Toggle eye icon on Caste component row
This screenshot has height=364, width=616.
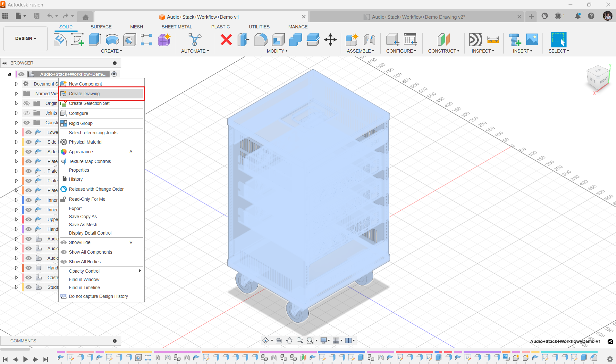point(29,278)
